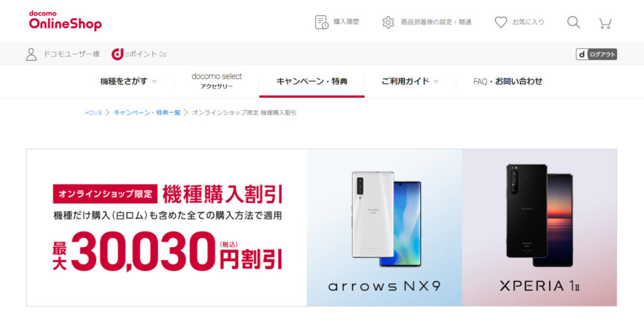
Task: Open search with the magnifying glass icon
Action: point(574,22)
